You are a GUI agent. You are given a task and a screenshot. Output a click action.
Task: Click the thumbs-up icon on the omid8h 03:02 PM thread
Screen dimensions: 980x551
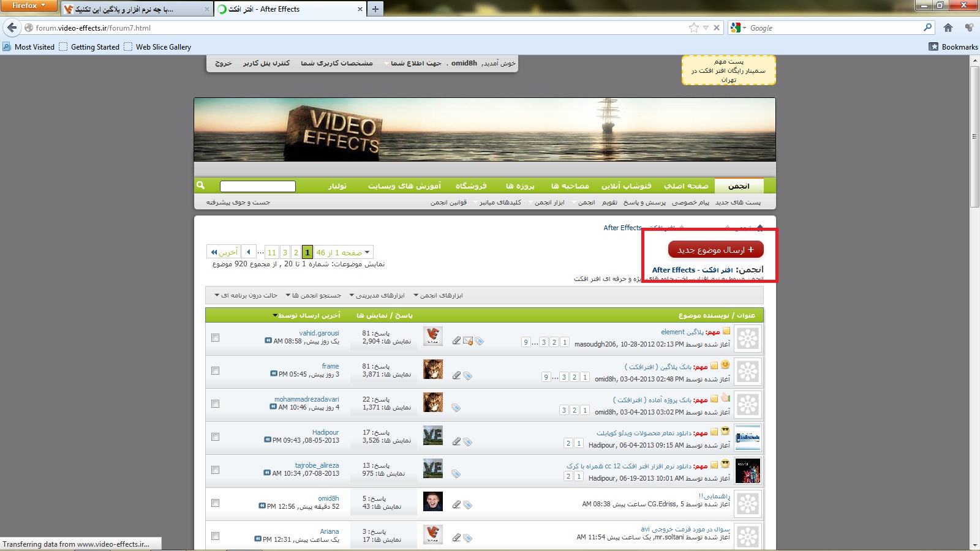point(725,397)
